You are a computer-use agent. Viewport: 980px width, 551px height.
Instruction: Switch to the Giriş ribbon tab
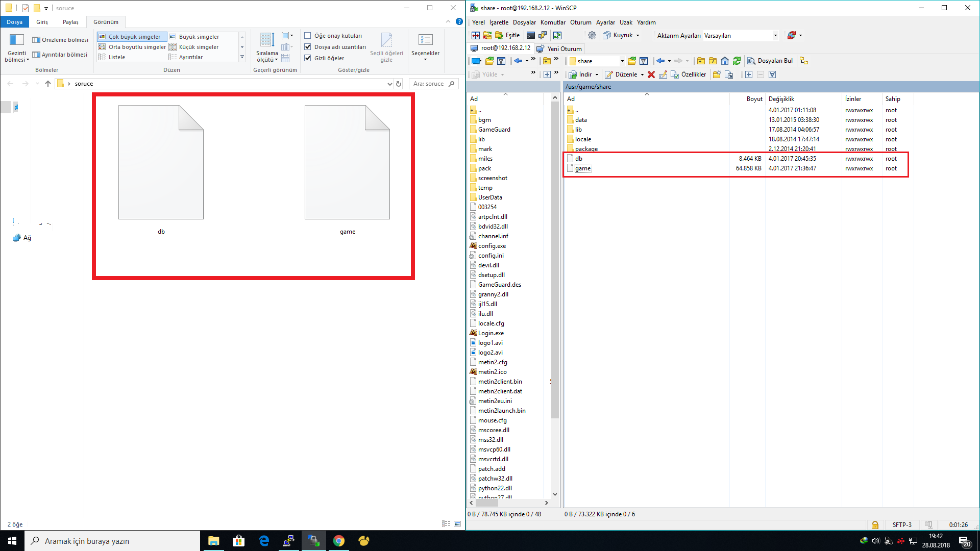click(x=42, y=22)
